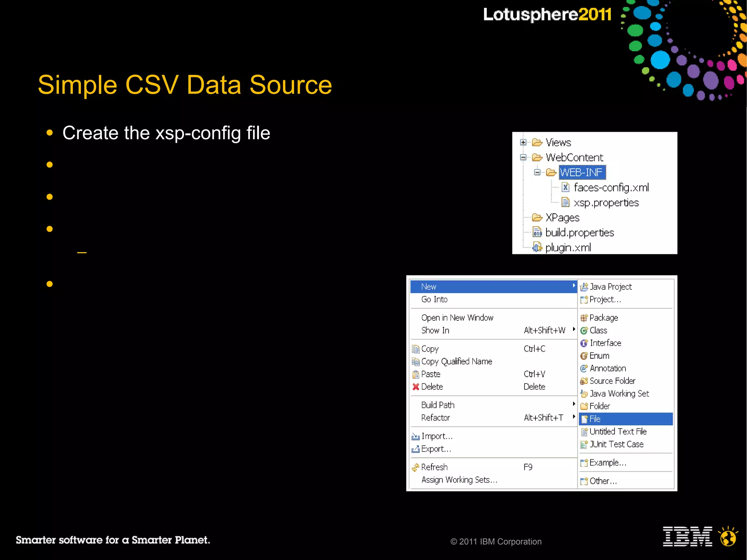Choose Go Into from context menu
The height and width of the screenshot is (560, 747).
coord(494,300)
